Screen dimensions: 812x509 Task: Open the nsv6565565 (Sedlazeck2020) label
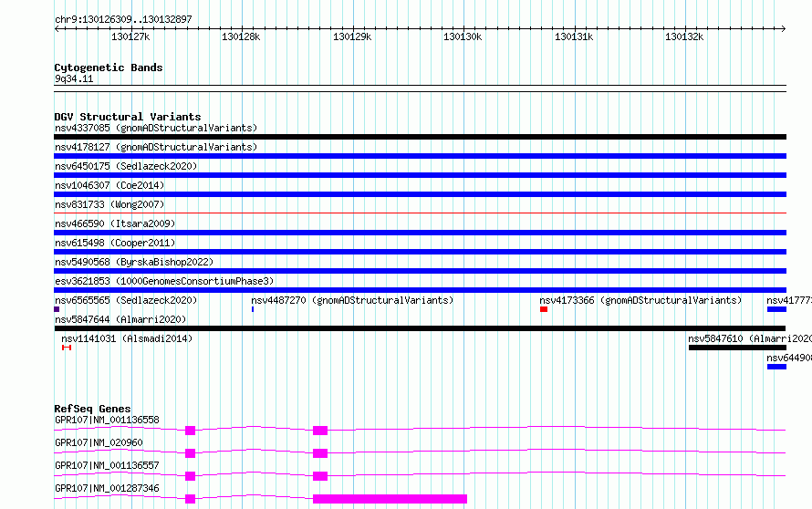(126, 300)
